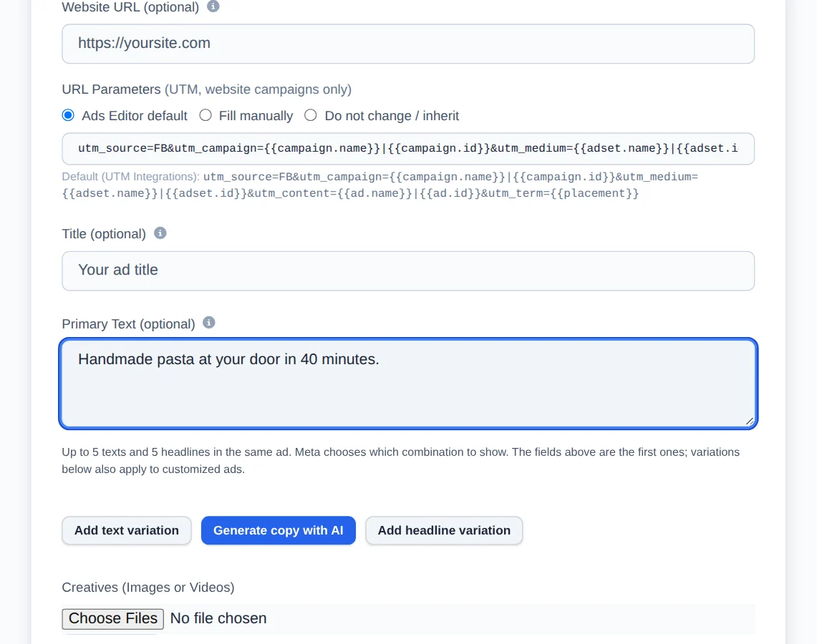Select Do not change / inherit option

click(x=311, y=115)
